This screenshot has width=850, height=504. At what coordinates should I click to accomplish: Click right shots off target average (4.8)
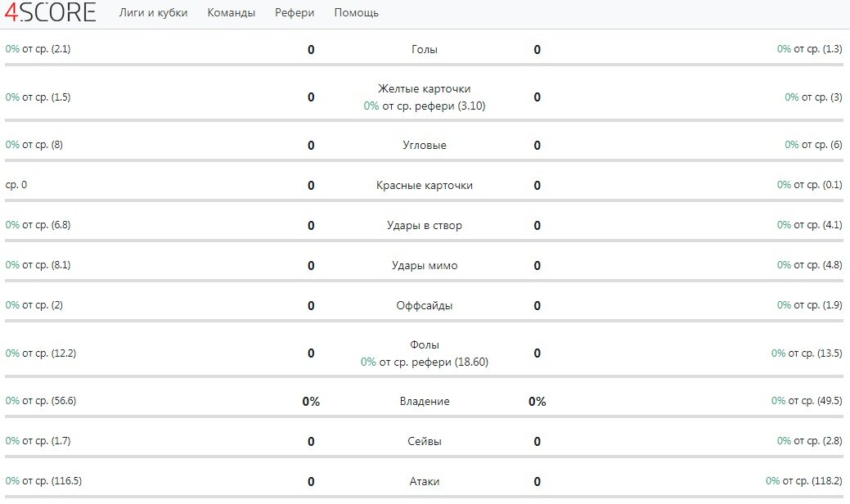(809, 265)
